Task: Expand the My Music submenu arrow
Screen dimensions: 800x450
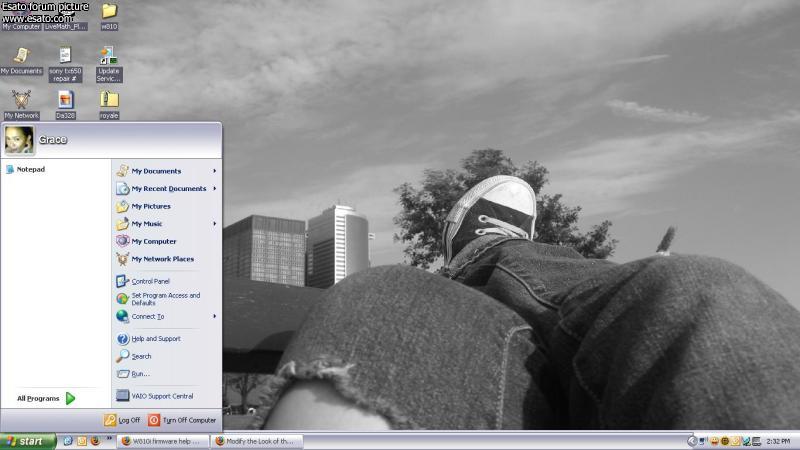Action: click(214, 223)
